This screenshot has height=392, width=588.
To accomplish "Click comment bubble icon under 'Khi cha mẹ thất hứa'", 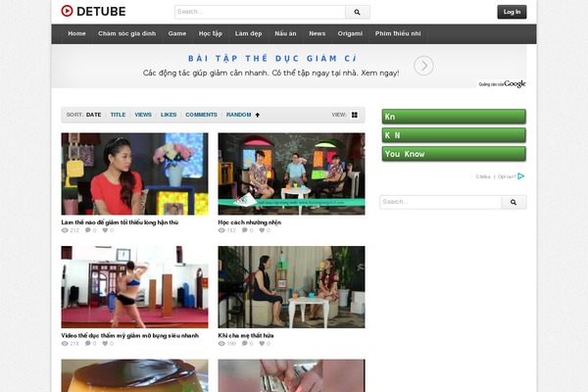I will tap(245, 344).
